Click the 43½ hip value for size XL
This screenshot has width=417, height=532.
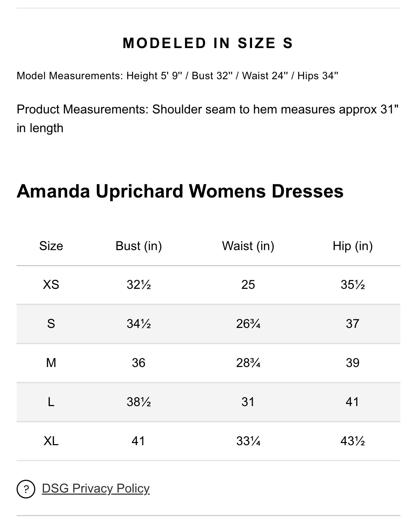tap(353, 441)
